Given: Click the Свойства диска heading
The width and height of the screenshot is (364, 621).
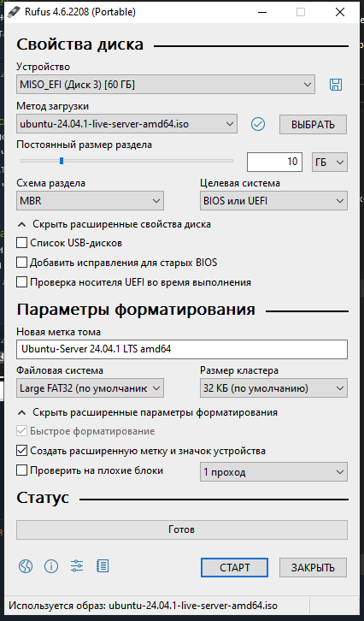Looking at the screenshot, I should 79,44.
